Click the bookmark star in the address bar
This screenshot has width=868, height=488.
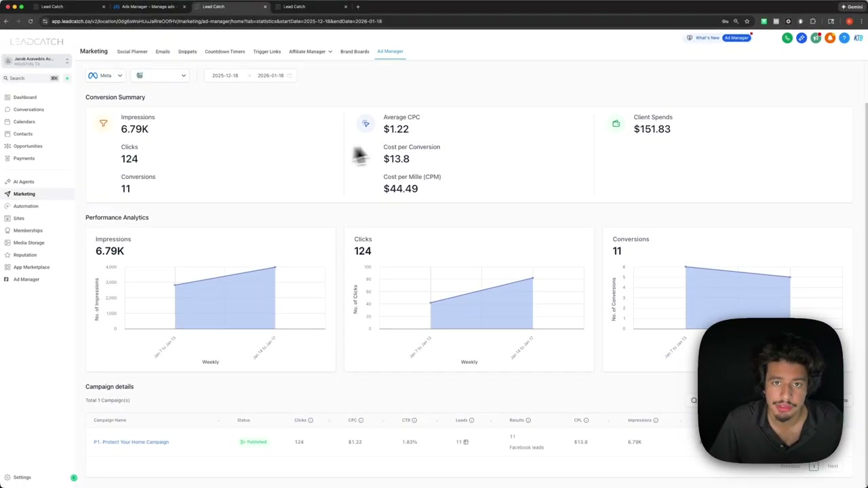pos(747,21)
